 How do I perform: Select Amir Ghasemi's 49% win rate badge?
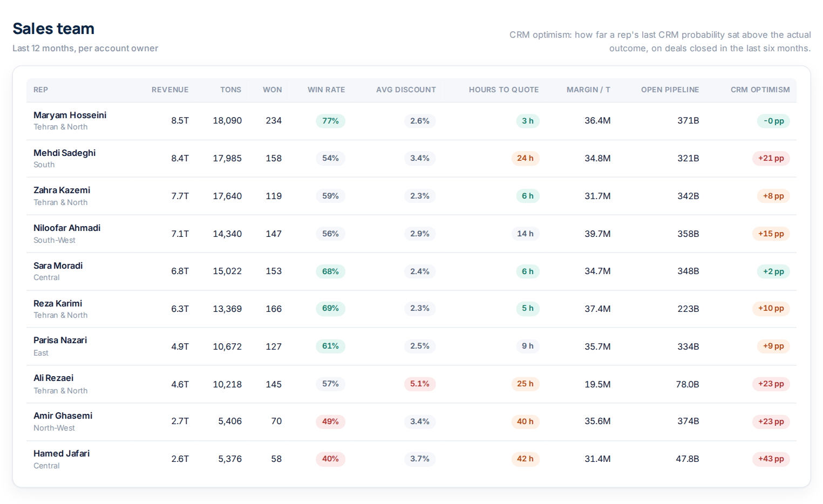pyautogui.click(x=330, y=421)
